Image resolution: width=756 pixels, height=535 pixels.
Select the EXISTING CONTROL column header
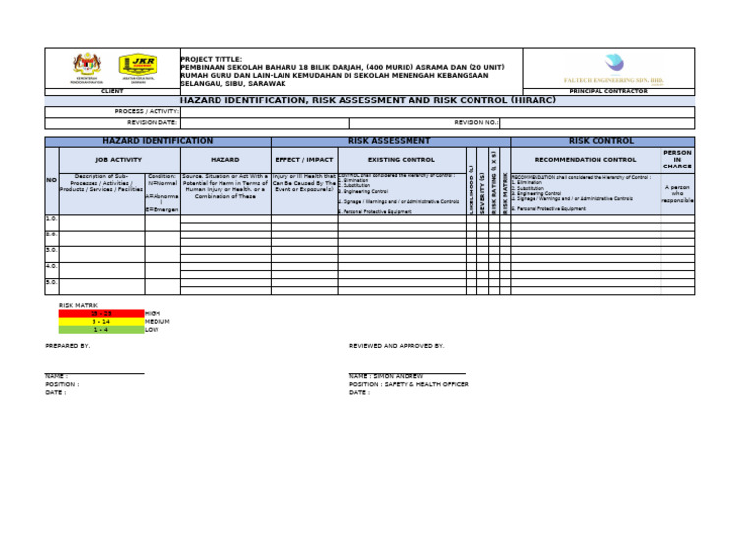tap(402, 160)
